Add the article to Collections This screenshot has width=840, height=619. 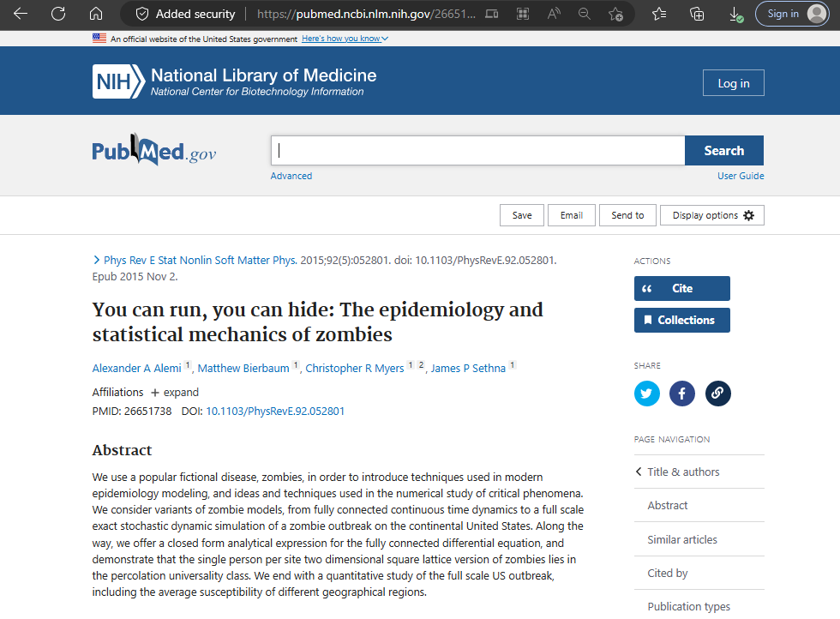(682, 320)
